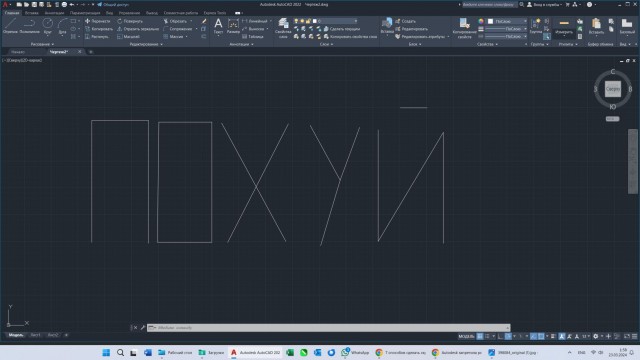Click the Отразить зеркально mirror tool
The width and height of the screenshot is (640, 360).
(x=138, y=29)
